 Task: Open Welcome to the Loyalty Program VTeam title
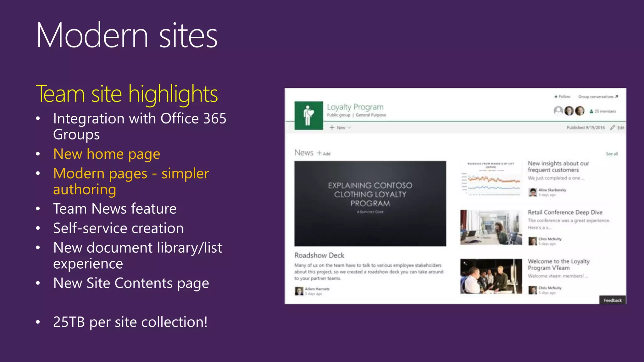558,265
